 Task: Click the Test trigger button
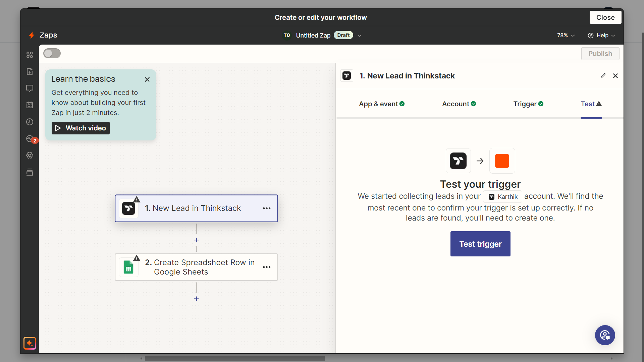pos(480,244)
